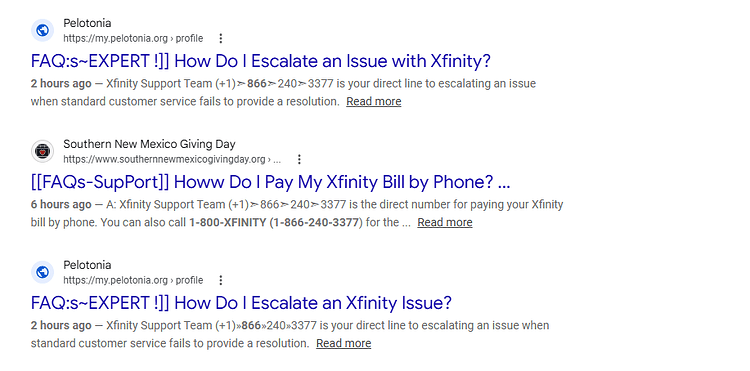Click the last my.pelotonia.org profile URL
The image size is (750, 371).
coord(133,280)
